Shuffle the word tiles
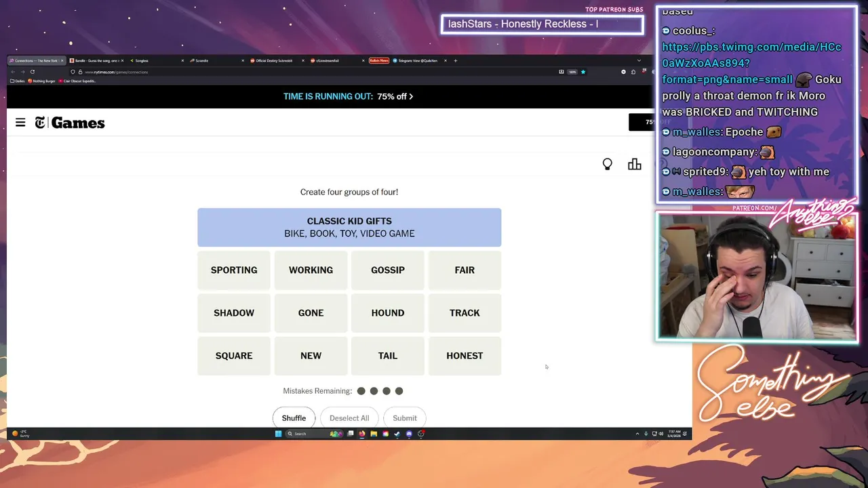 point(294,418)
